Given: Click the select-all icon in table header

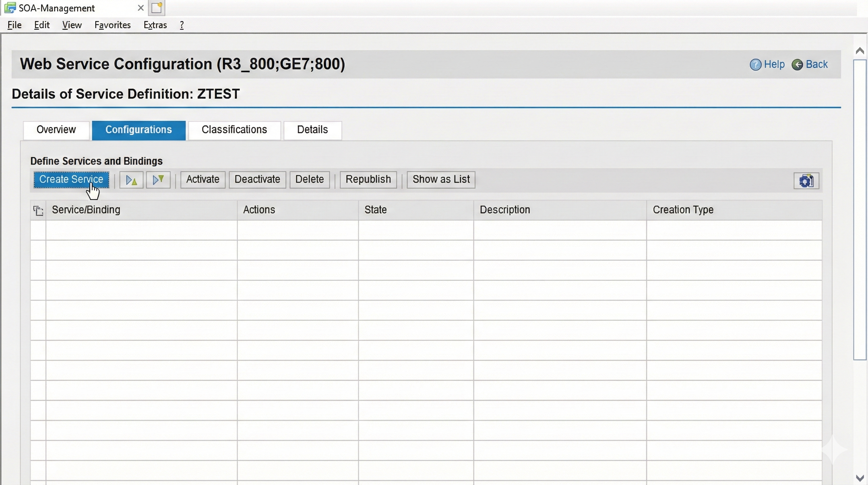Looking at the screenshot, I should [38, 211].
